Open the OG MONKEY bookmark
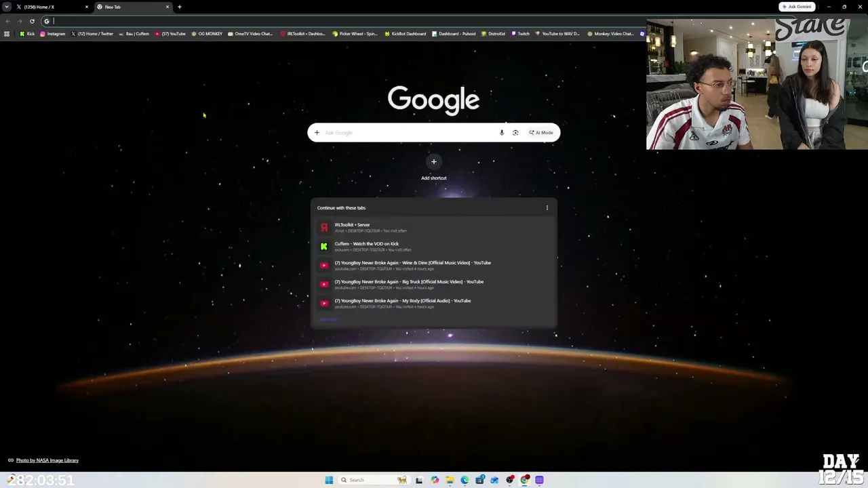868x488 pixels. click(207, 34)
